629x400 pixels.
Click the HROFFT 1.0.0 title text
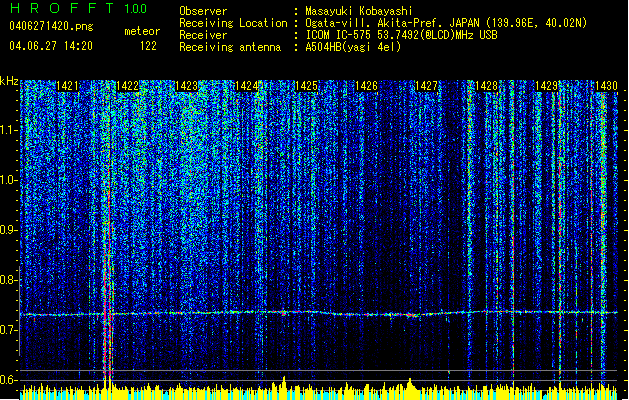pos(79,8)
